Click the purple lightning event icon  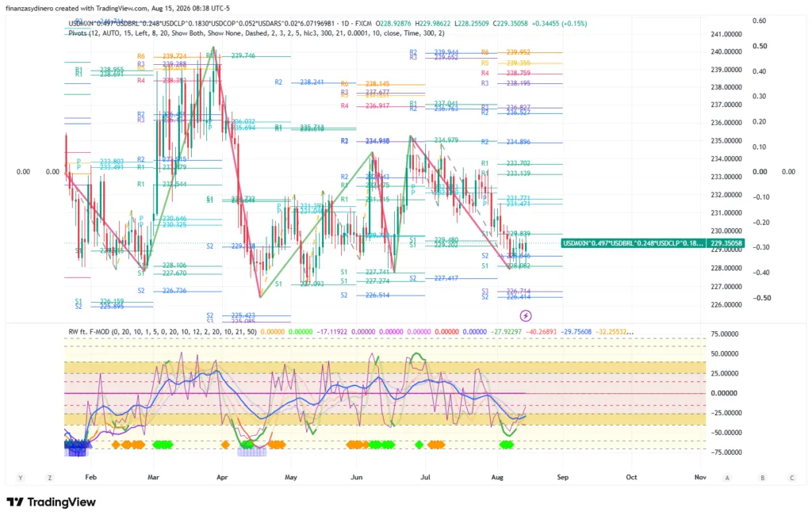(525, 315)
